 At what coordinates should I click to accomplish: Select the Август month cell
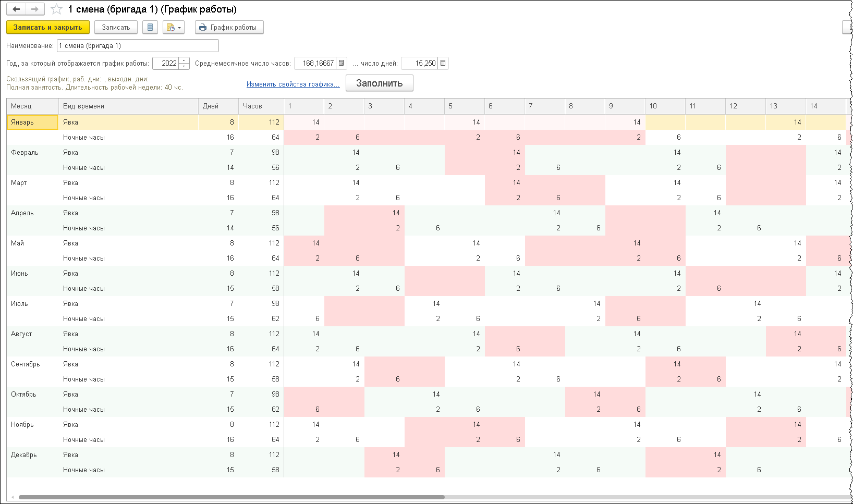tap(32, 334)
